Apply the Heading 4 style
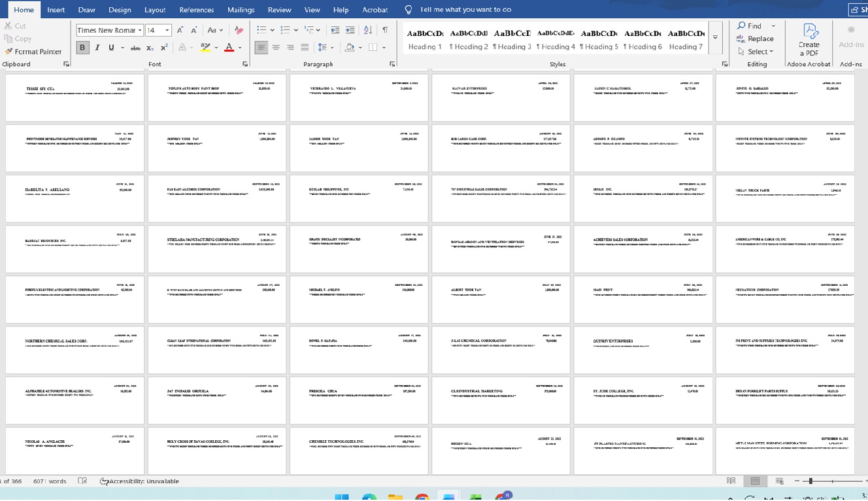The height and width of the screenshot is (501, 868). click(556, 39)
